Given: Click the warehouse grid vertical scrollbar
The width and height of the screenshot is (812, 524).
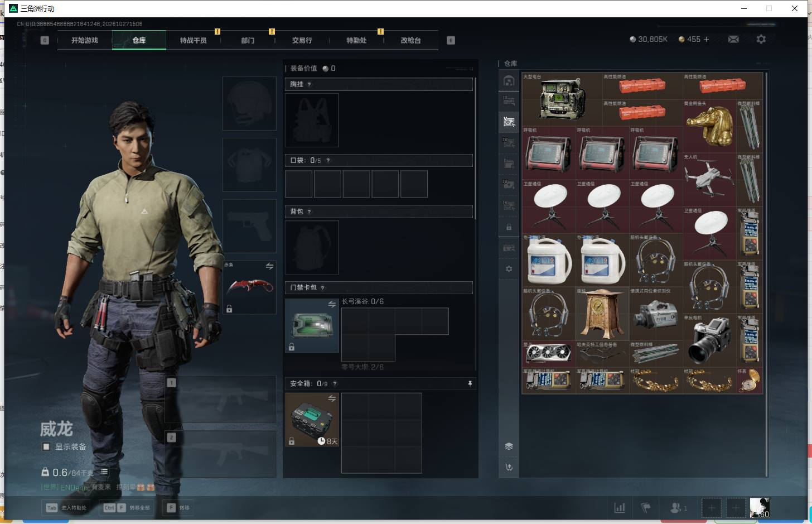Looking at the screenshot, I should click(767, 273).
